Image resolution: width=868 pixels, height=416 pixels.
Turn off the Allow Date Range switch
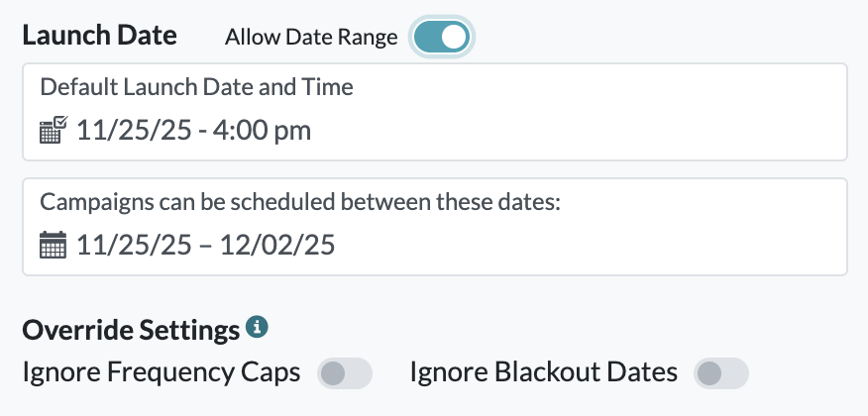point(441,37)
